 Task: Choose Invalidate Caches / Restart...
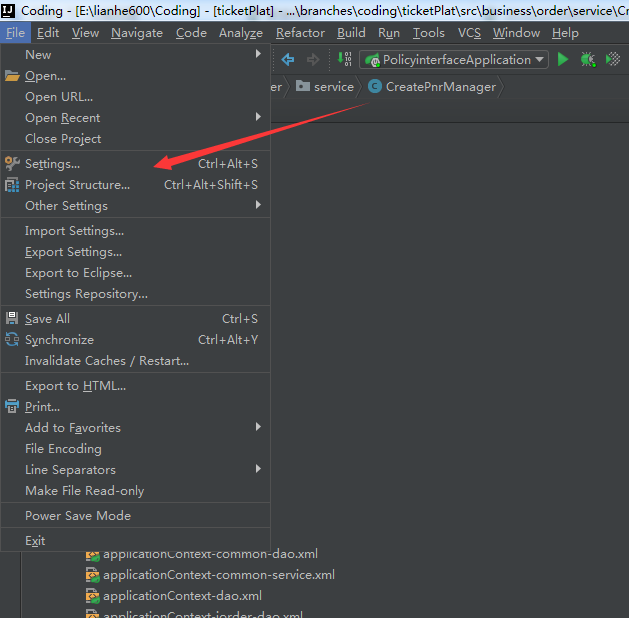pos(135,361)
